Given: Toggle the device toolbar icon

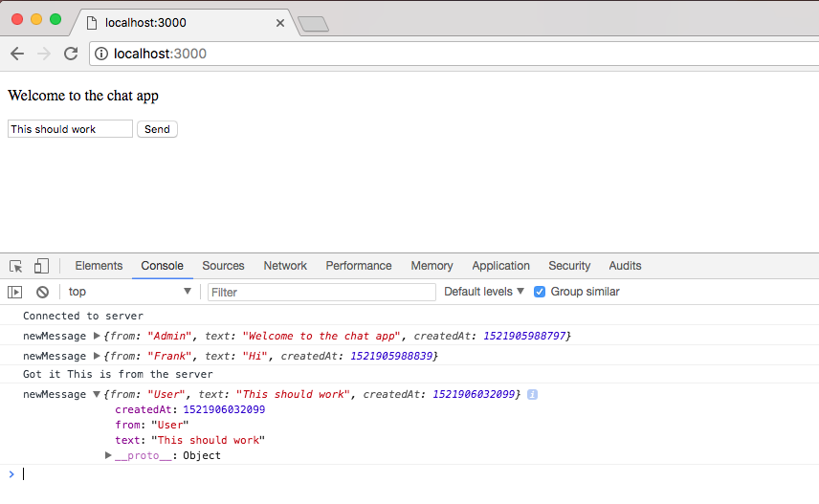Looking at the screenshot, I should (41, 266).
